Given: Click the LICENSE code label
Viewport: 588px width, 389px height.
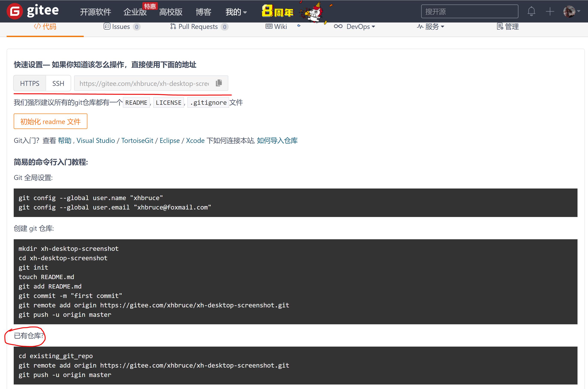Looking at the screenshot, I should [168, 102].
